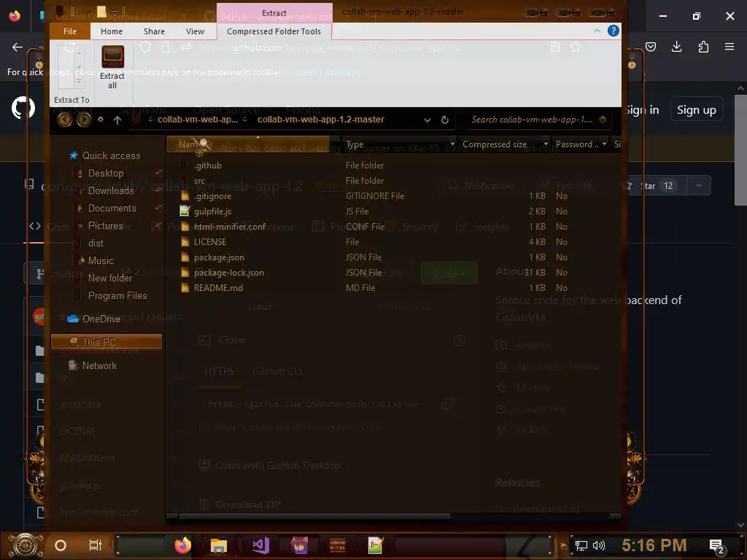Click collab-vm-web-app-1.2-master breadcrumb segment
The width and height of the screenshot is (747, 560).
(x=321, y=120)
